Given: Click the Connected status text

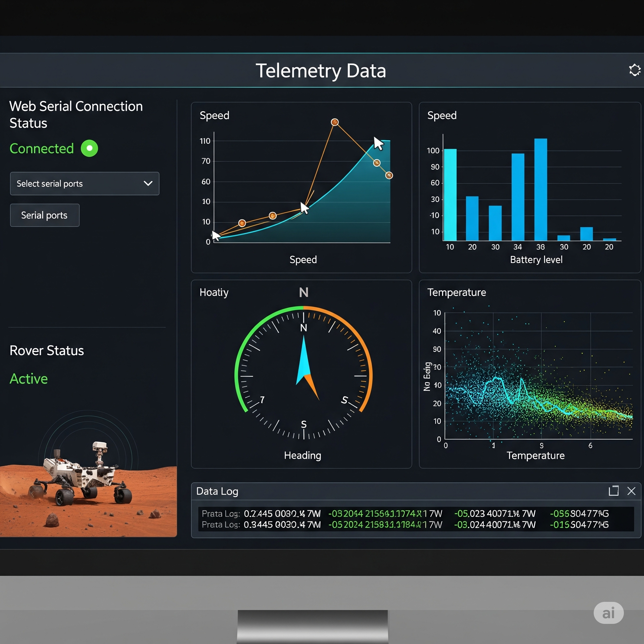Looking at the screenshot, I should click(x=41, y=149).
